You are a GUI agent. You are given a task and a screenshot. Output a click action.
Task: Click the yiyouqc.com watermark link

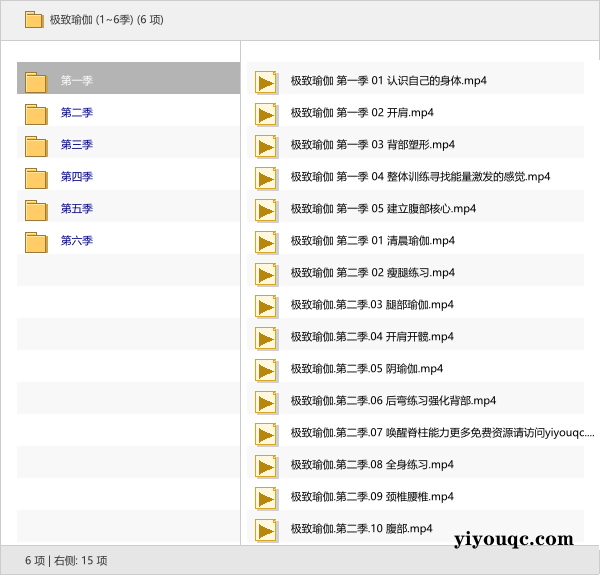[513, 540]
